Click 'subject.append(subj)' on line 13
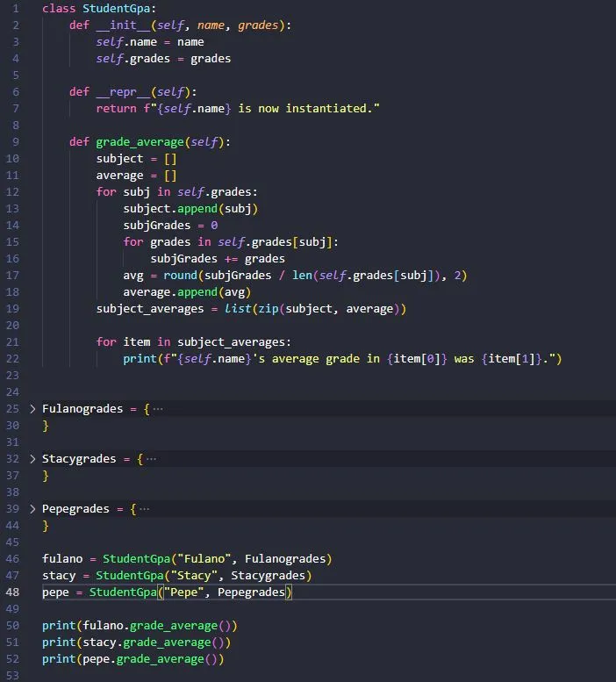Screen dimensions: 616x682 [x=190, y=209]
